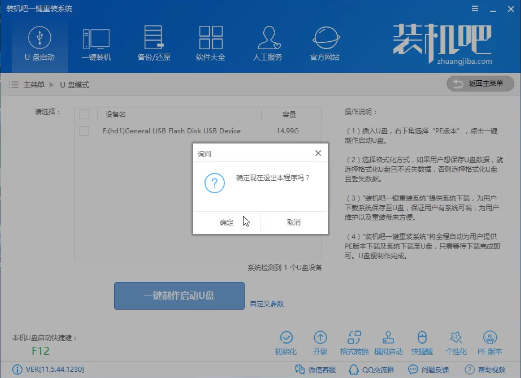Click the 返回主菜单 button

tap(480, 84)
